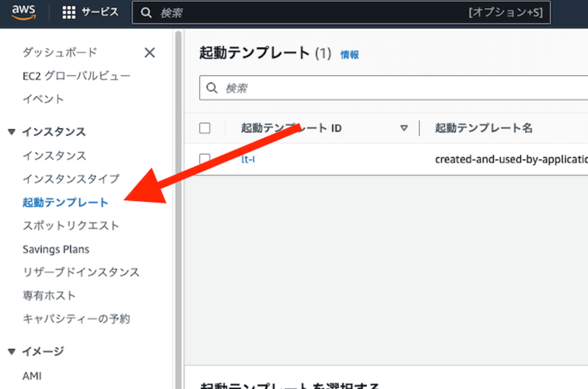Open the 情報 info link
Image resolution: width=588 pixels, height=389 pixels.
point(350,55)
